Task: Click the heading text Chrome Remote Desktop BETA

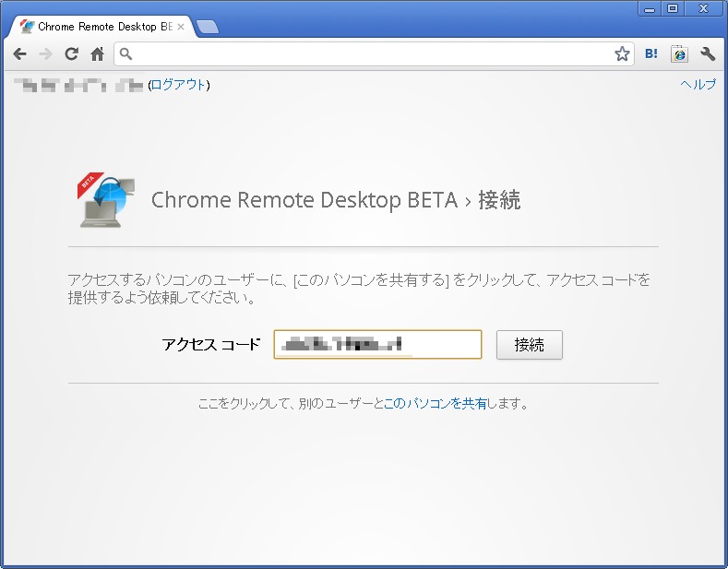Action: [x=304, y=200]
